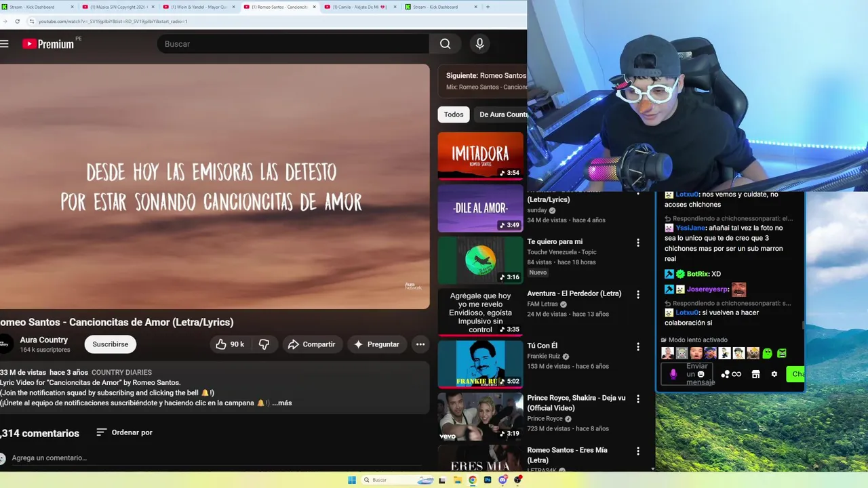868x488 pixels.
Task: Click username BotRix in chat
Action: coord(697,274)
